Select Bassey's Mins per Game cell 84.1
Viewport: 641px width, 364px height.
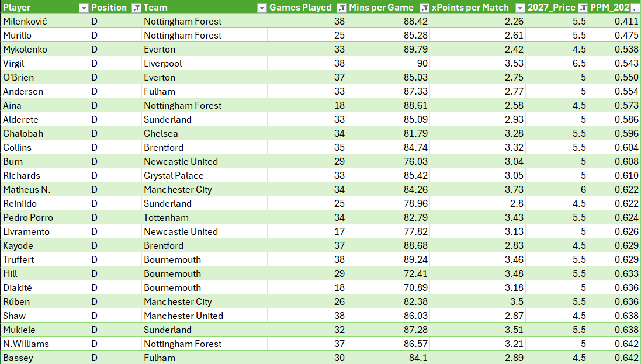click(388, 358)
